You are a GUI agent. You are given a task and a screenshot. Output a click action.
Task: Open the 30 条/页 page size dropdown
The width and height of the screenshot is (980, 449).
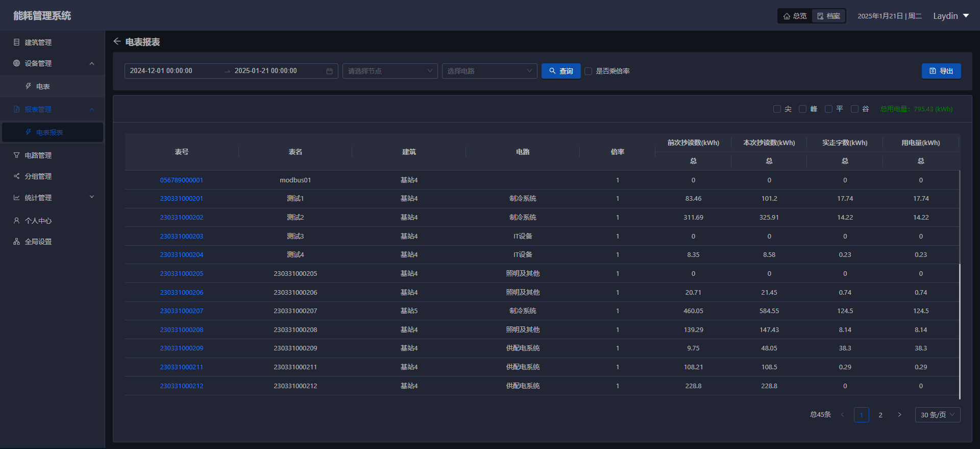[937, 415]
